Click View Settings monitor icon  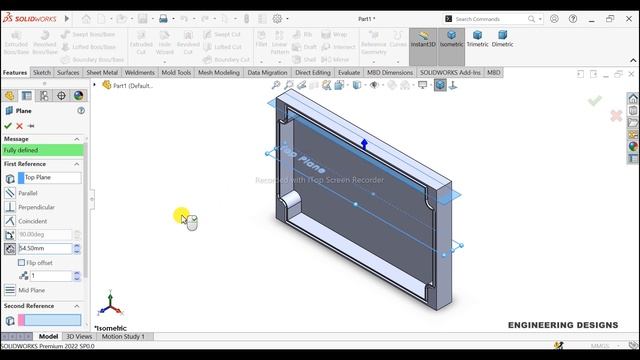422,85
